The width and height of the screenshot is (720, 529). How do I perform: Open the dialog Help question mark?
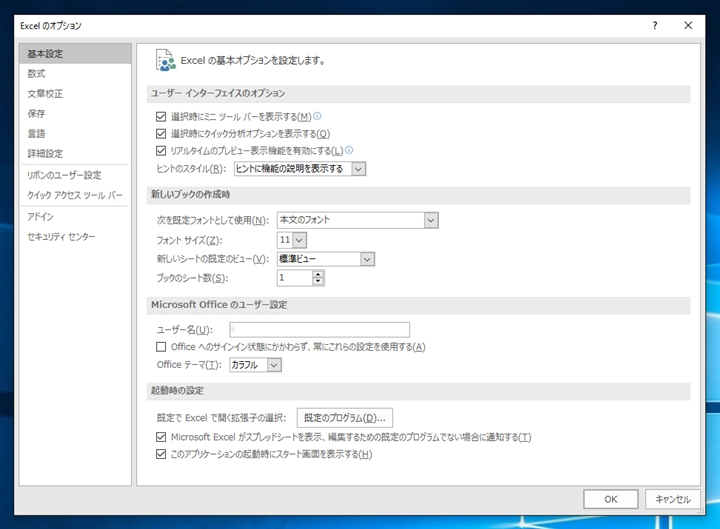pyautogui.click(x=655, y=25)
